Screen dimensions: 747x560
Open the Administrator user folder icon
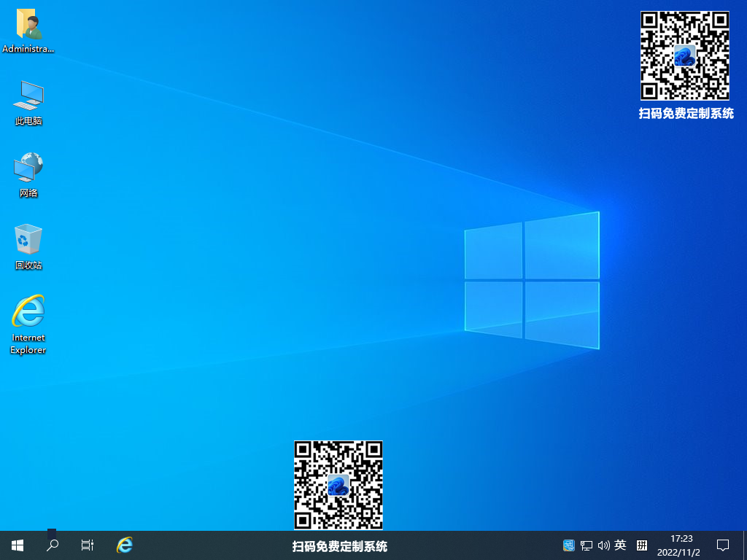[28, 25]
